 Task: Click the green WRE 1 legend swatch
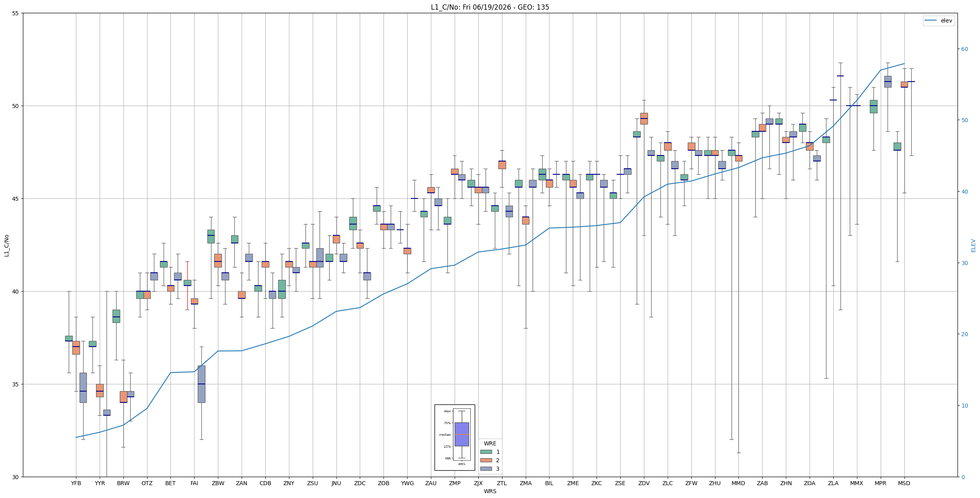point(486,452)
